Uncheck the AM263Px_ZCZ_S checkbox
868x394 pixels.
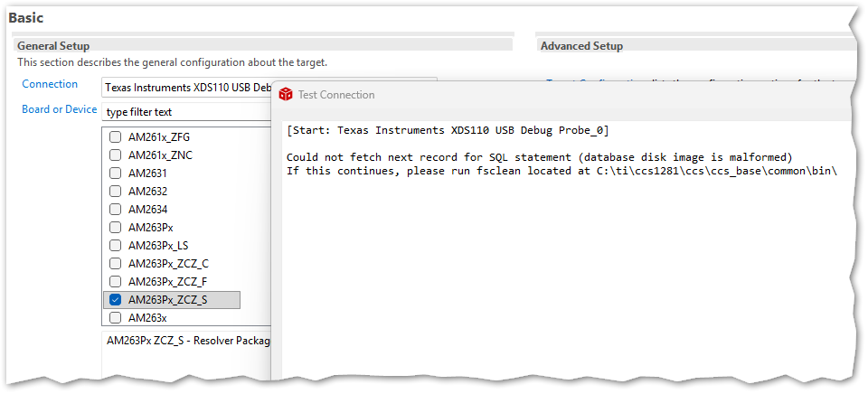pyautogui.click(x=115, y=300)
